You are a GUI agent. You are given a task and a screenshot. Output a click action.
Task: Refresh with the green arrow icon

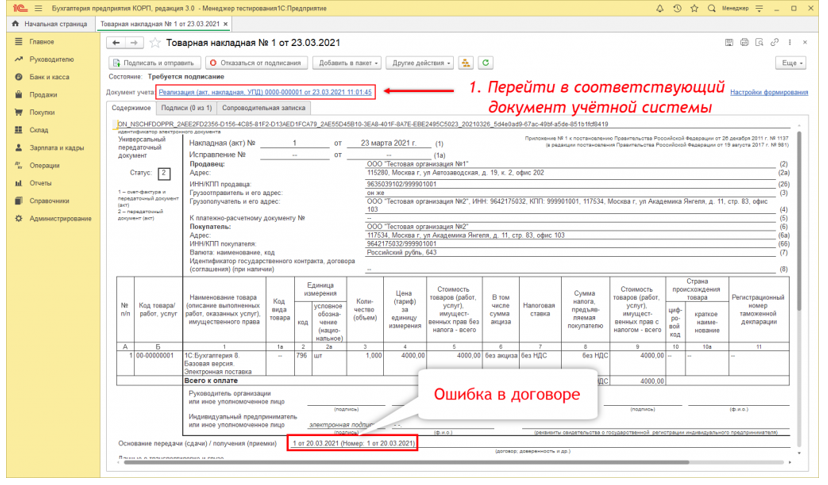coord(485,63)
